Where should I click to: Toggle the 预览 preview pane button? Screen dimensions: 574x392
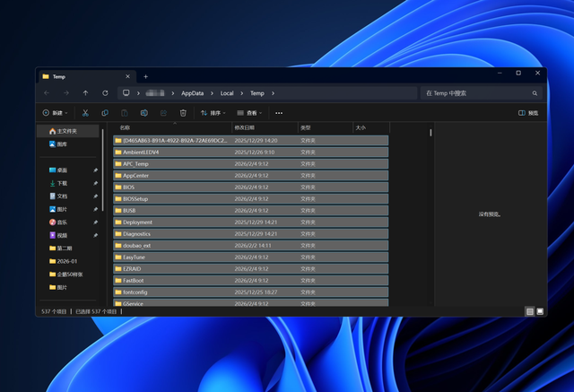pyautogui.click(x=528, y=113)
